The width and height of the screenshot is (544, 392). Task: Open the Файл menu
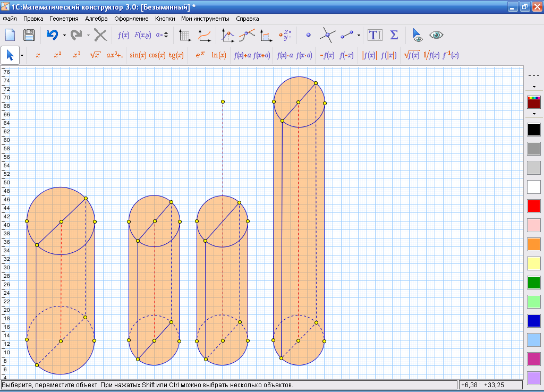pos(10,19)
